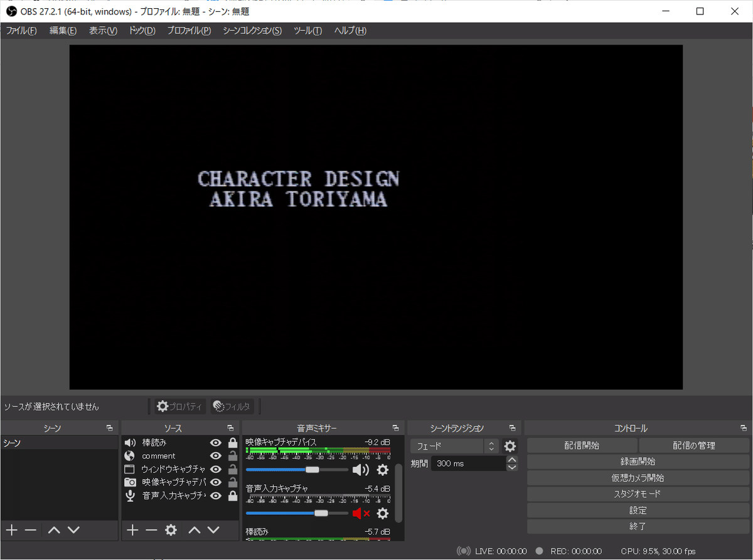Image resolution: width=753 pixels, height=560 pixels.
Task: Open the gear settings for 音声入力キャプチャ audio
Action: click(x=382, y=514)
